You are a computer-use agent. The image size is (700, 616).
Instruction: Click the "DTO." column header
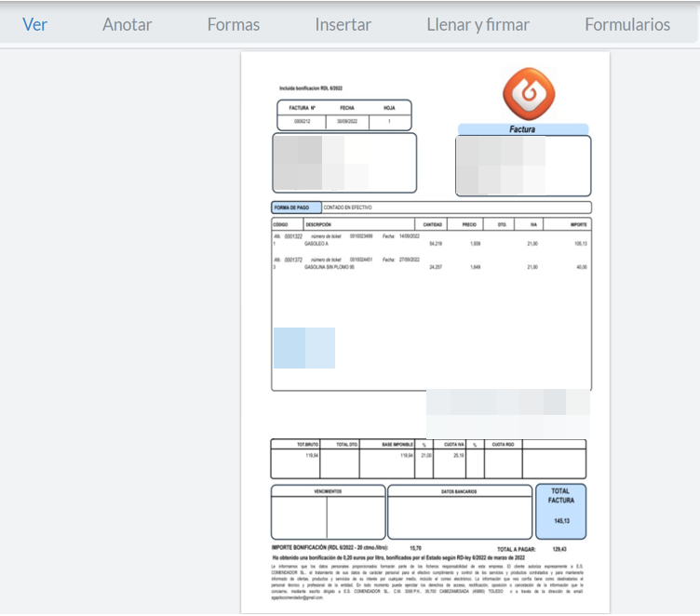[503, 224]
